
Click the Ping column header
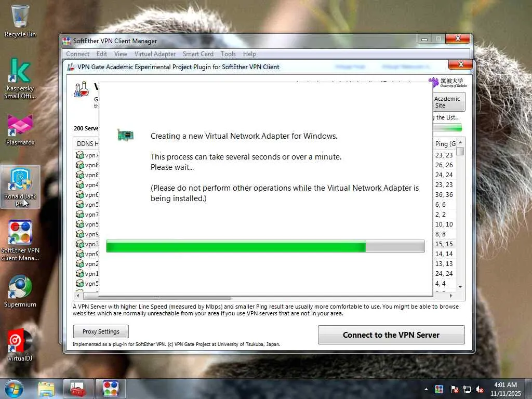(x=445, y=144)
